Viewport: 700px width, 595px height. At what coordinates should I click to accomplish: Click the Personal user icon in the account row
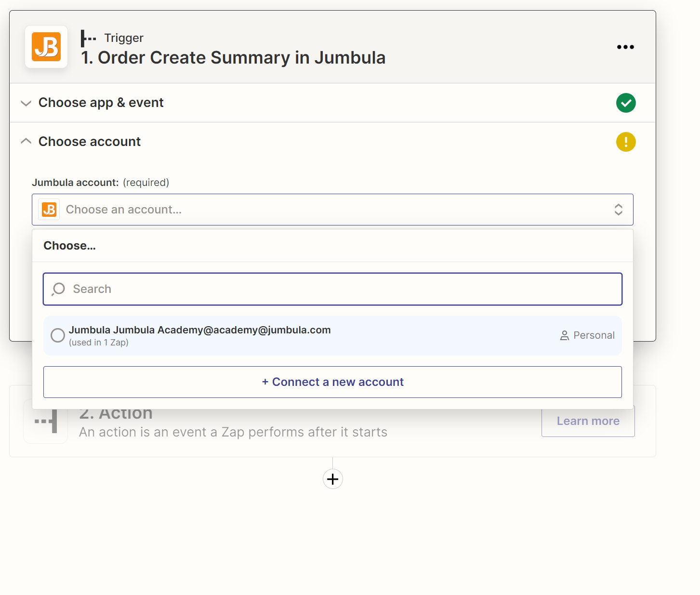point(565,335)
